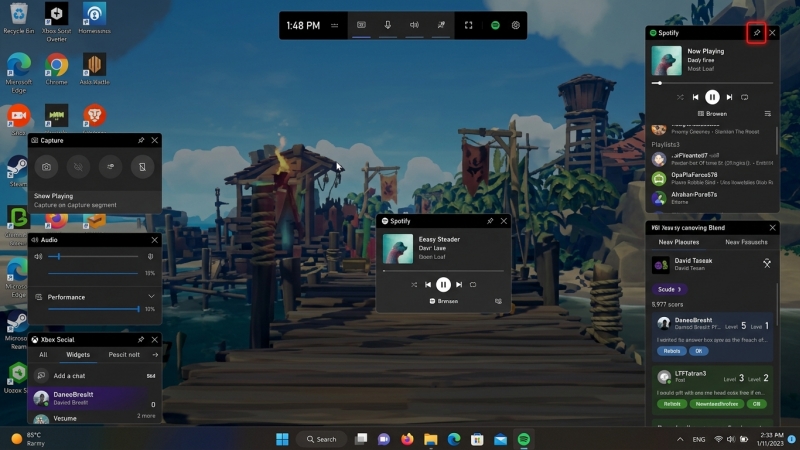Open the OpaPlaFarce578 playlist row
Screen dimensions: 800x450
click(712, 179)
